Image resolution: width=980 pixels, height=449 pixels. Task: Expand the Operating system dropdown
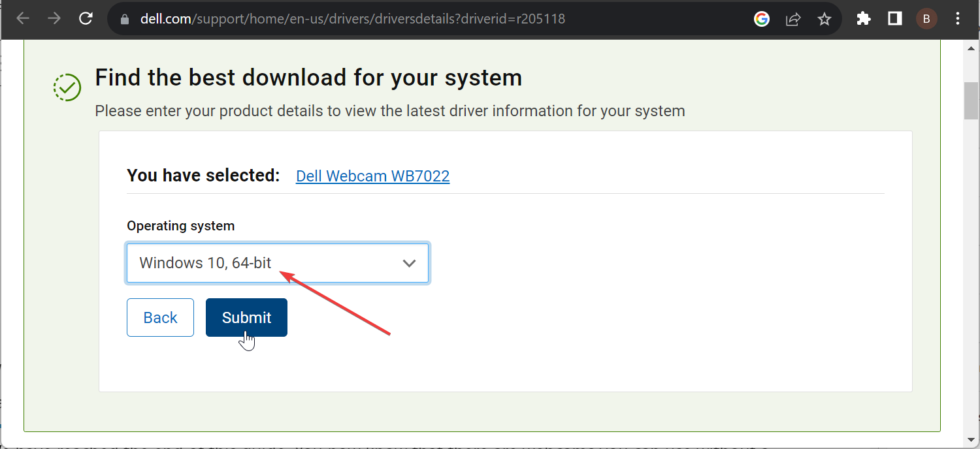click(278, 263)
